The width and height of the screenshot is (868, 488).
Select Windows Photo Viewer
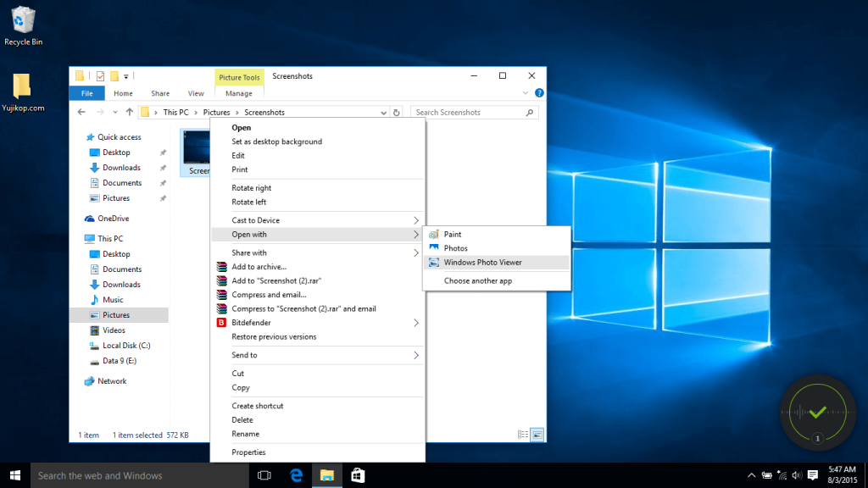click(x=497, y=263)
